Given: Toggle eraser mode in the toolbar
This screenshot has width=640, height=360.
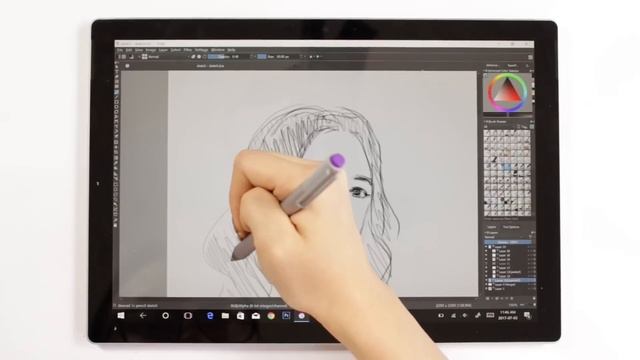Looking at the screenshot, I should (193, 57).
